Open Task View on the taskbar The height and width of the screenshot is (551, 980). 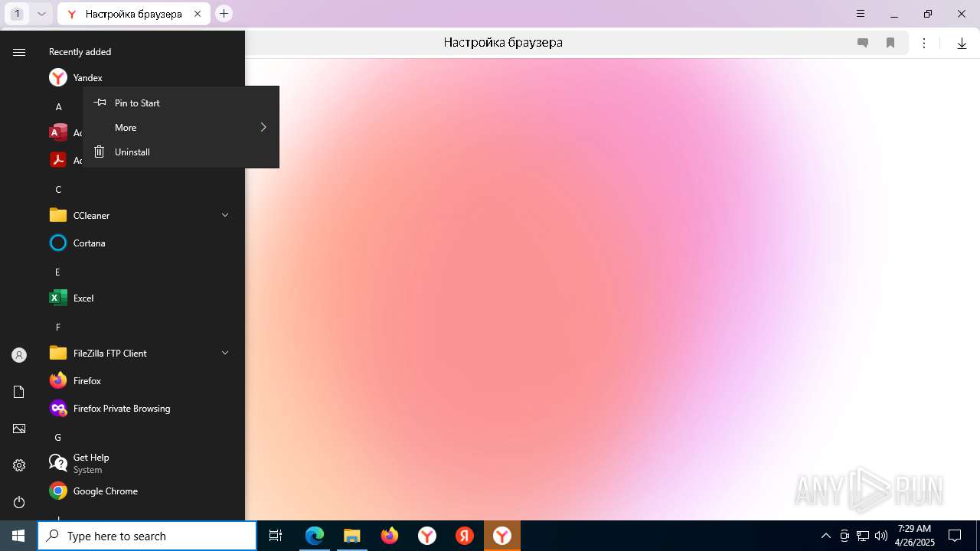pyautogui.click(x=276, y=536)
